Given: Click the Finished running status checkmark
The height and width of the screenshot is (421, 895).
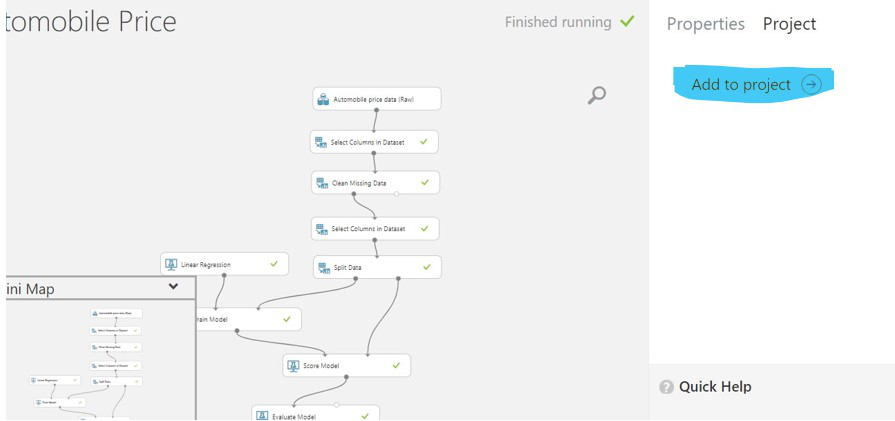Looking at the screenshot, I should (627, 21).
